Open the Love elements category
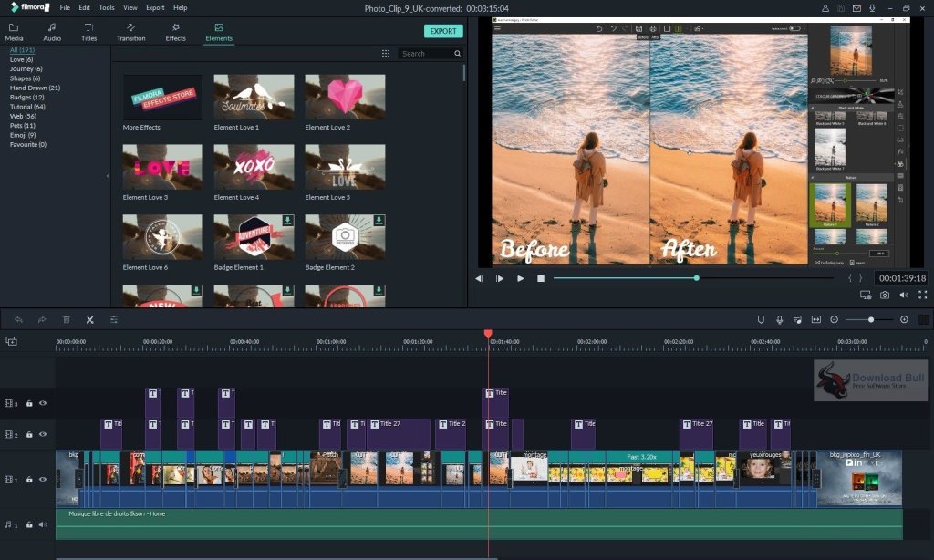Screen dimensions: 934x560 point(23,58)
